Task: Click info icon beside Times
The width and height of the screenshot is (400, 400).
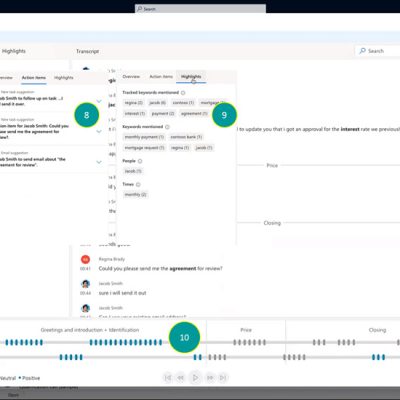Action: coord(138,184)
